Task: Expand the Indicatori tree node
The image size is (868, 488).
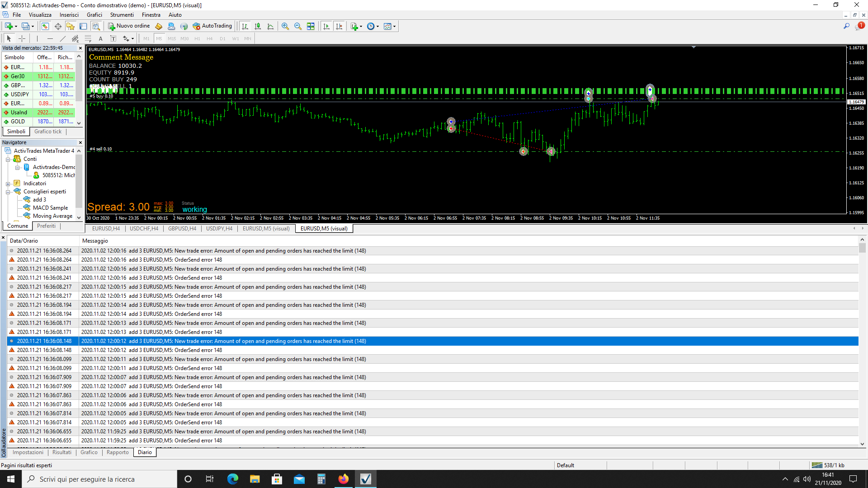Action: click(8, 183)
